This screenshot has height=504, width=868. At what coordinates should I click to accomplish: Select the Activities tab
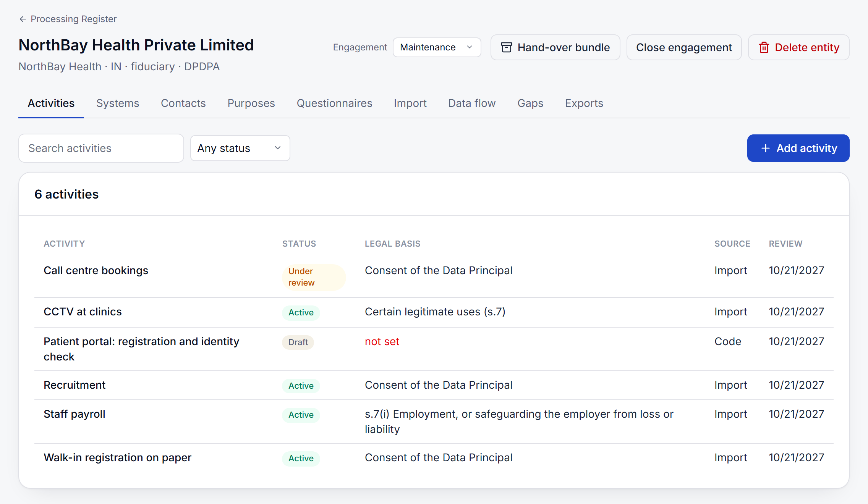point(51,103)
